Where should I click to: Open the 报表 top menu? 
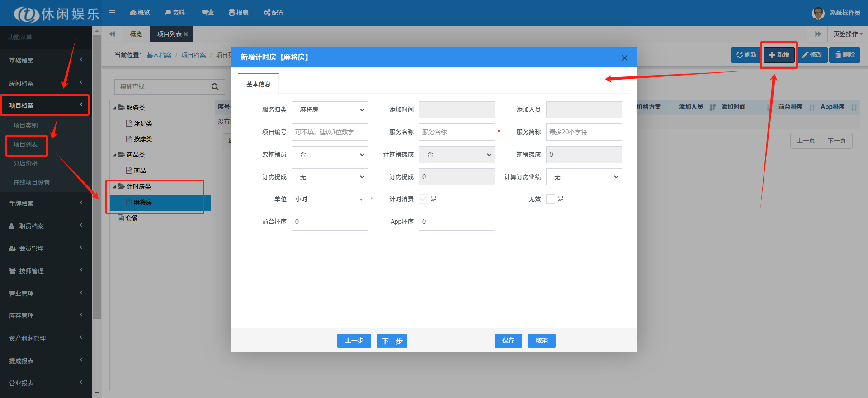(239, 13)
